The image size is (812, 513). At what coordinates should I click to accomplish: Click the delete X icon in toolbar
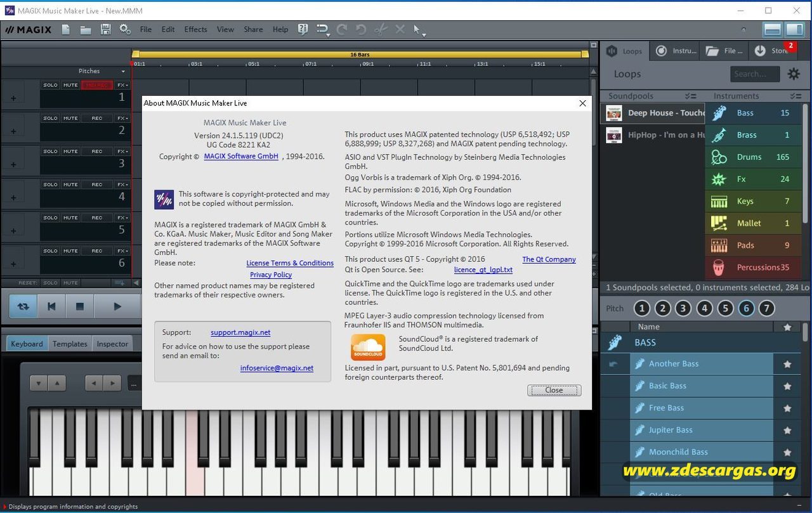point(400,29)
